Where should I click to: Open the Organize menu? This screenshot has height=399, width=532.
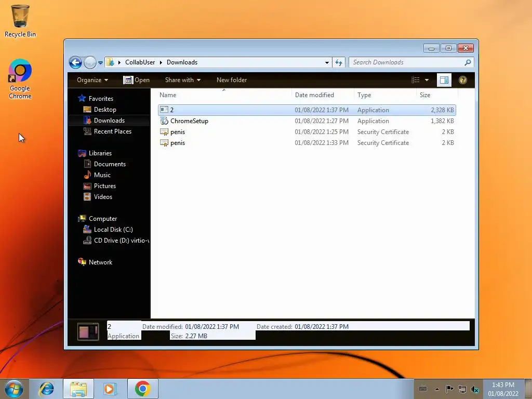tap(92, 80)
